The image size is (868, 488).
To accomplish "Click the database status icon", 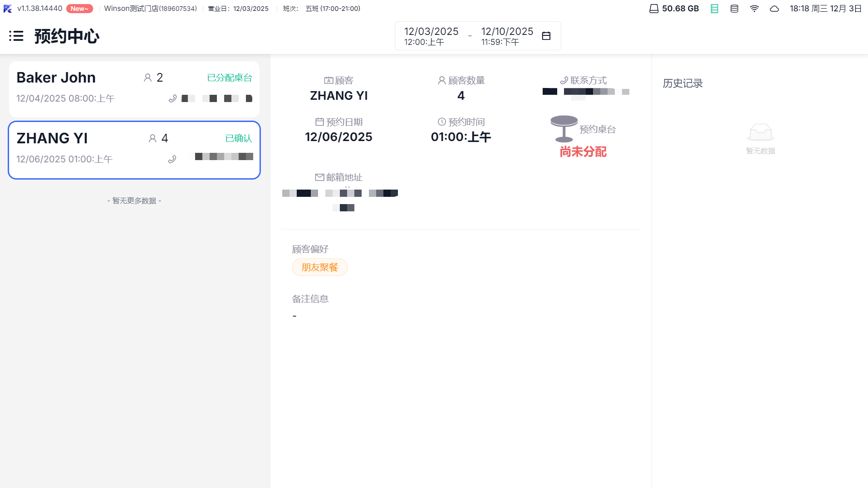I will point(734,9).
